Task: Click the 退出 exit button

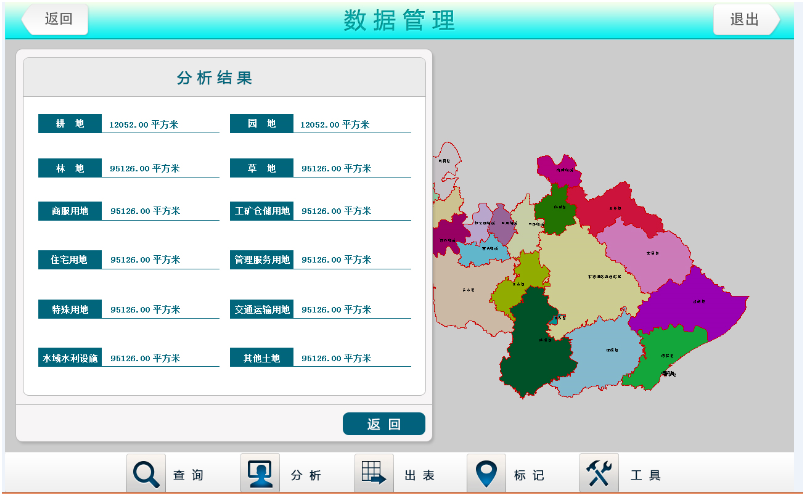Action: (x=744, y=19)
